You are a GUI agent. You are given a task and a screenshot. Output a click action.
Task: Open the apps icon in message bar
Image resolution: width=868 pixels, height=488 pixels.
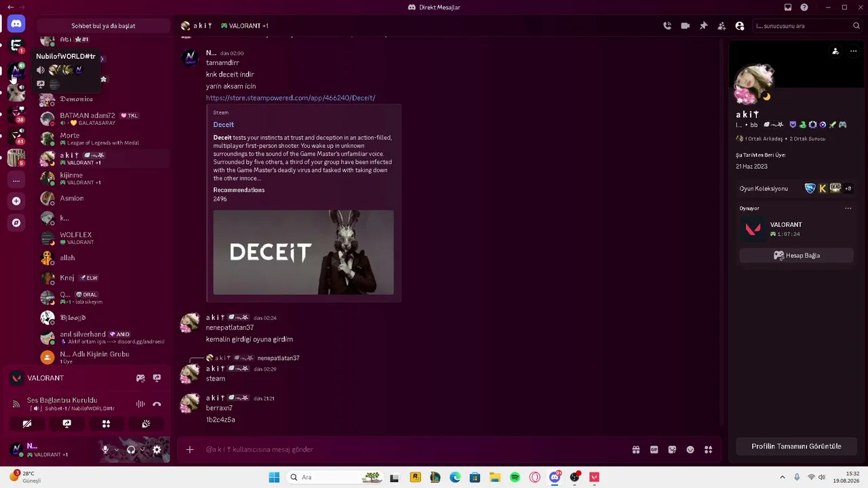click(708, 449)
